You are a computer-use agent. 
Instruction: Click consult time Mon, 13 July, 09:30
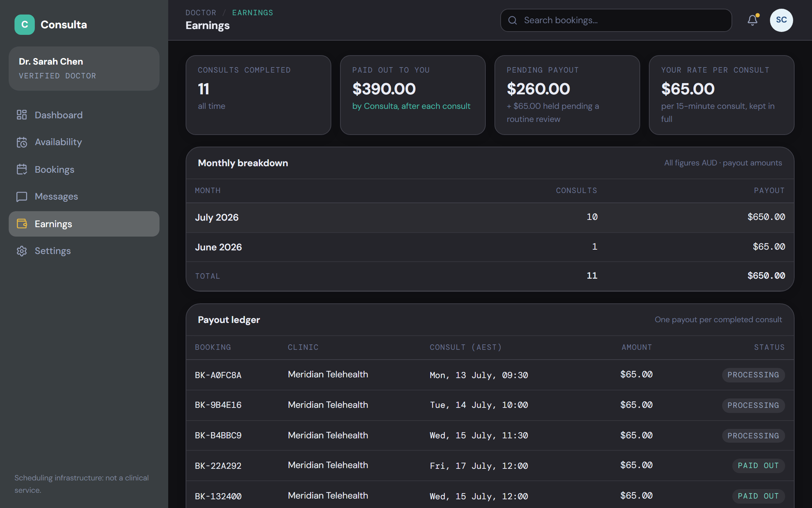point(479,375)
